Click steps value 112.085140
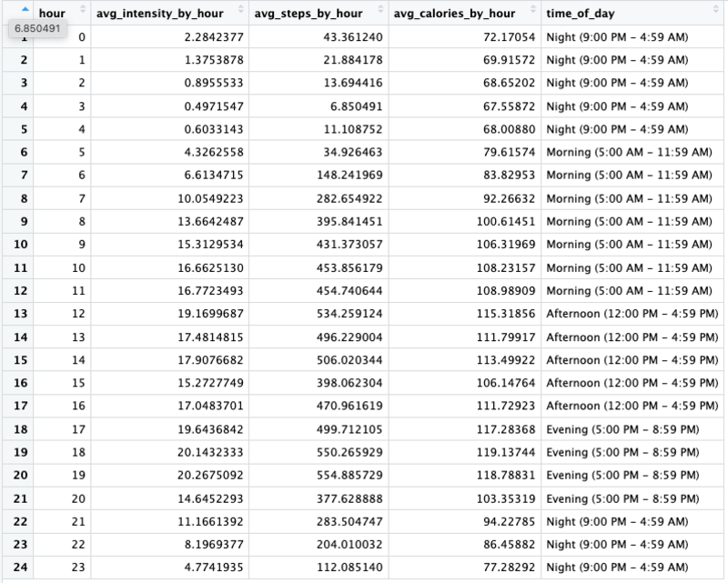Viewport: 728px width, 583px height. click(x=349, y=568)
